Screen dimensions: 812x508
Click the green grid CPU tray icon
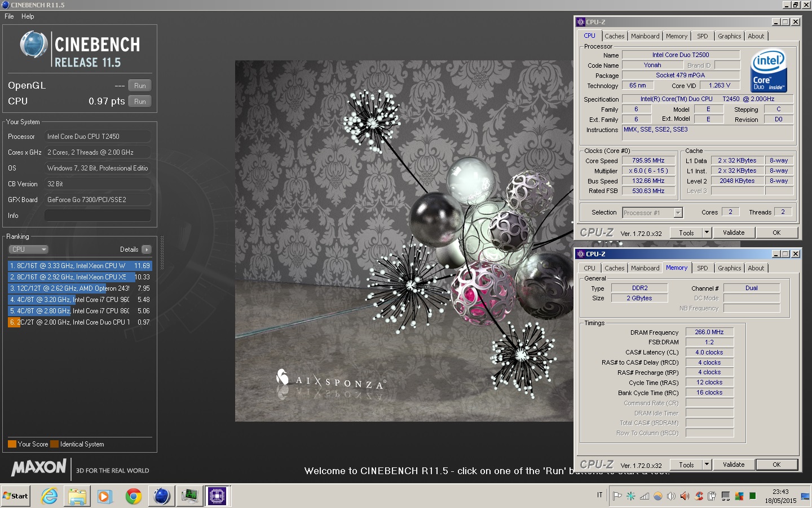coord(752,496)
